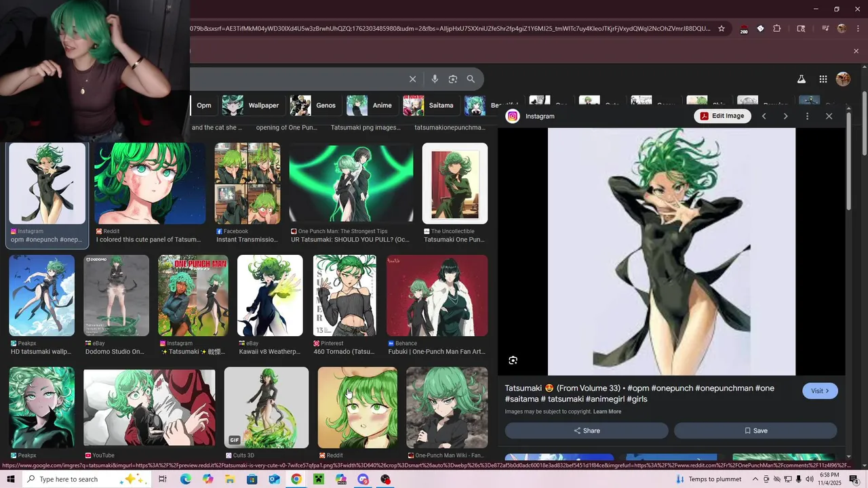The height and width of the screenshot is (488, 868).
Task: Open the Temps to plummet weather widget
Action: (709, 479)
